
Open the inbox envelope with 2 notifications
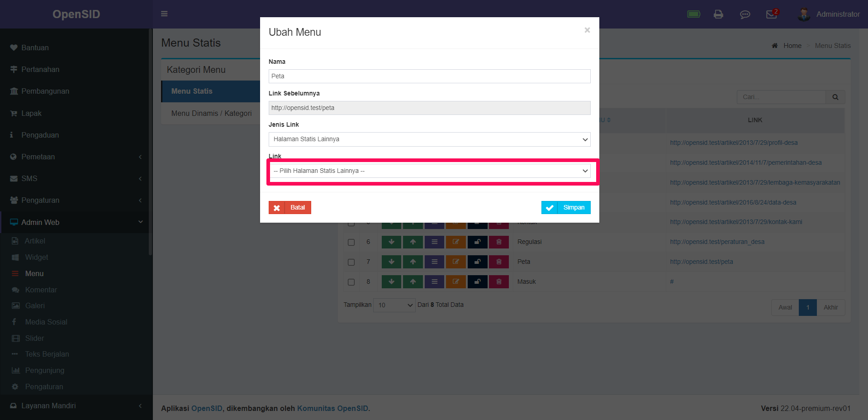point(771,14)
